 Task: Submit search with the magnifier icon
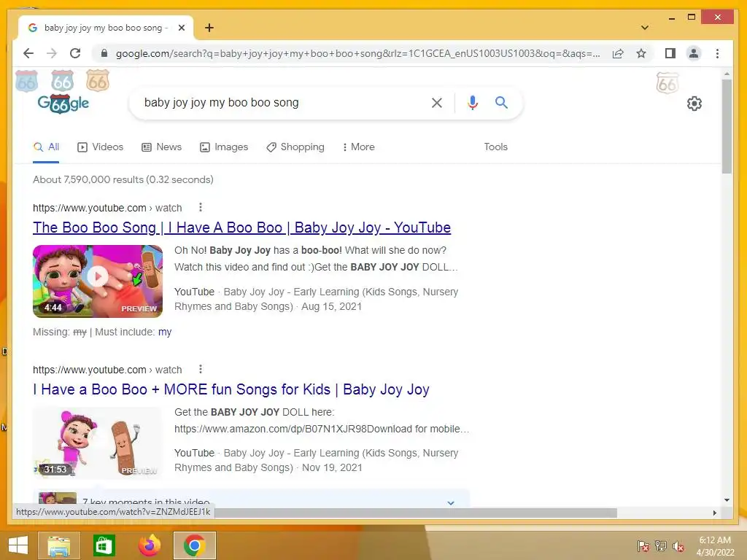(501, 102)
